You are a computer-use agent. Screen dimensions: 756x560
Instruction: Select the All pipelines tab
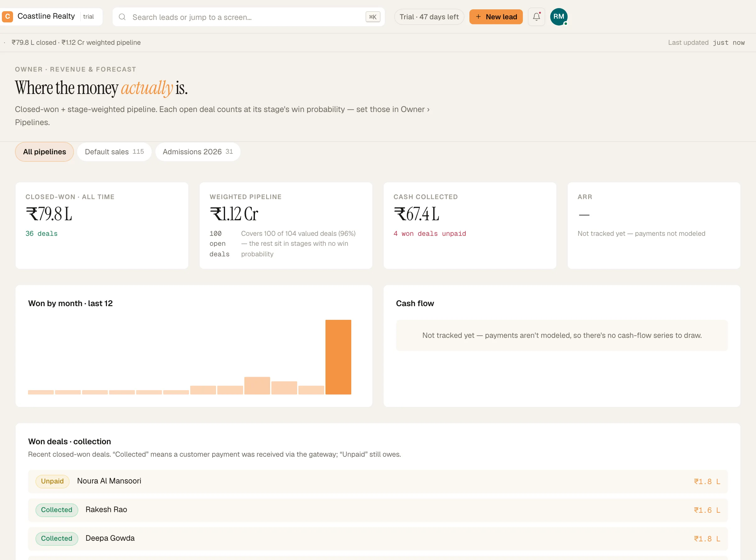[44, 152]
